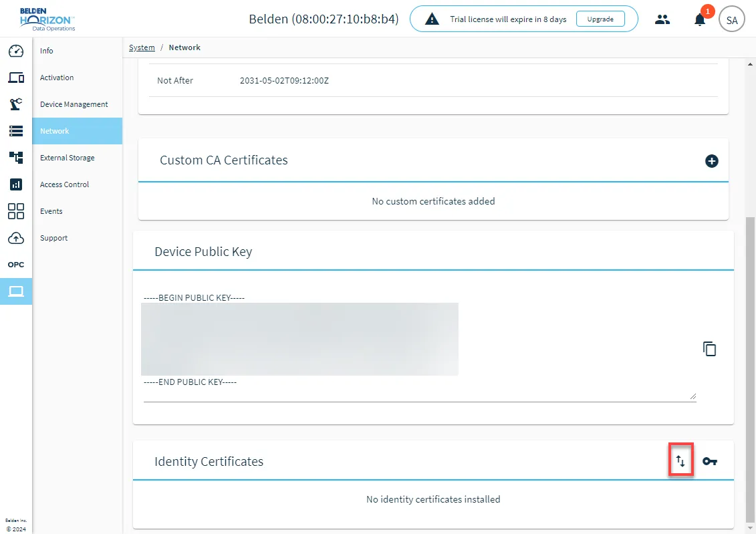Open the bar chart analytics icon
This screenshot has height=534, width=756.
16,184
